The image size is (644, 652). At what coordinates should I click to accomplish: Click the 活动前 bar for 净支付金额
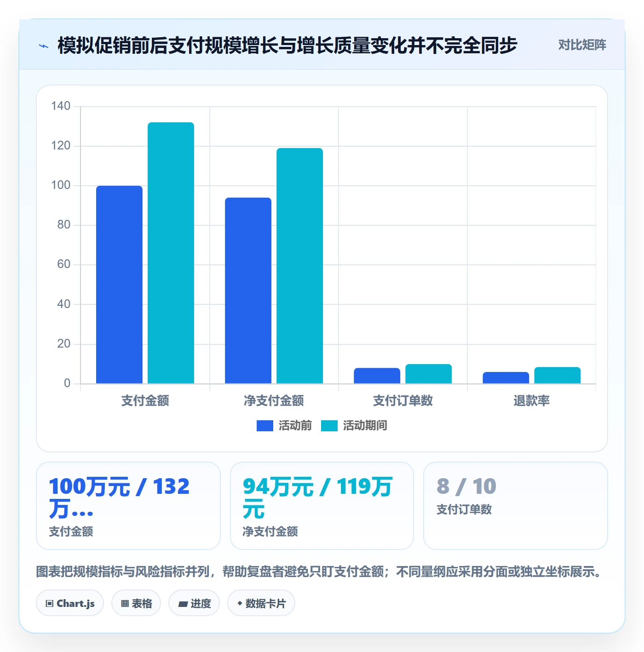(248, 291)
